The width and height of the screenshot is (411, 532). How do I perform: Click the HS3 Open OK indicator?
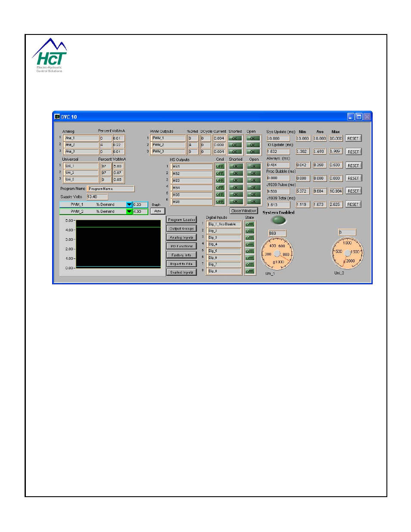tap(253, 180)
